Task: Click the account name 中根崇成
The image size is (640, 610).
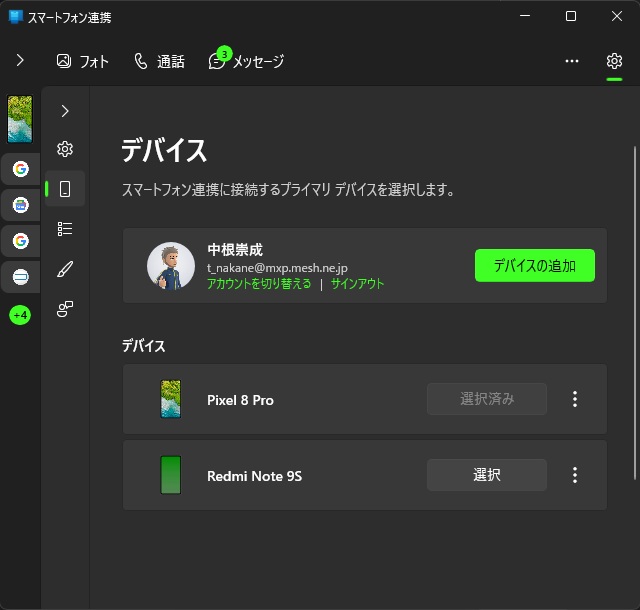Action: [235, 249]
